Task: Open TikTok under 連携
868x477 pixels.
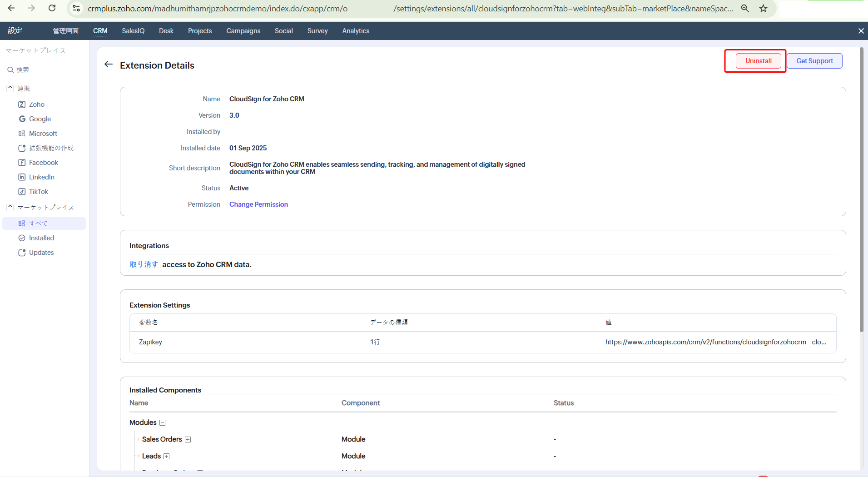Action: coord(39,192)
